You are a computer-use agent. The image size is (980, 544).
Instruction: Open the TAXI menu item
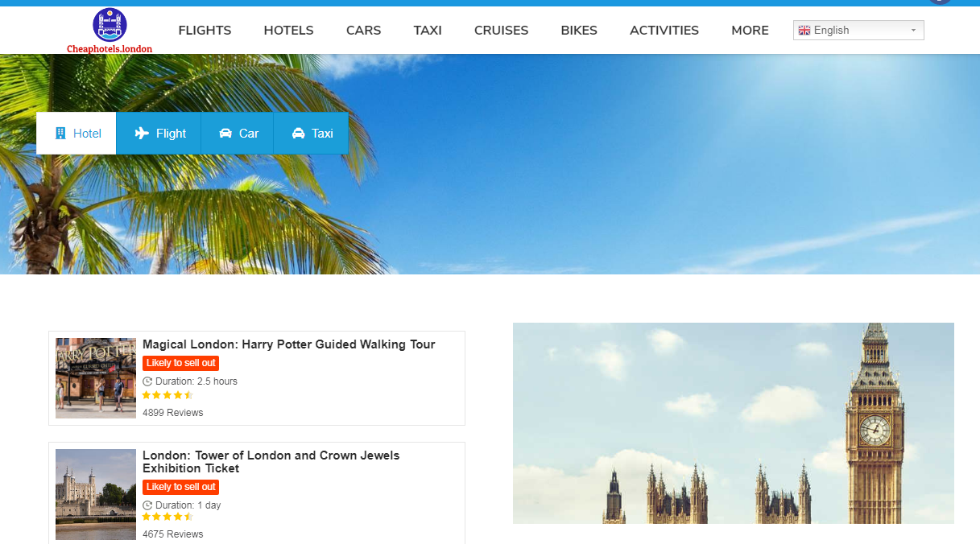[428, 31]
